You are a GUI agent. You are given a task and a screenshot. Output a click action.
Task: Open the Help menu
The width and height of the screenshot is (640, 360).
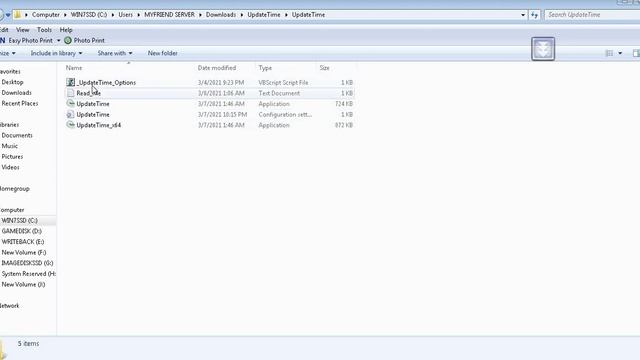(x=66, y=30)
